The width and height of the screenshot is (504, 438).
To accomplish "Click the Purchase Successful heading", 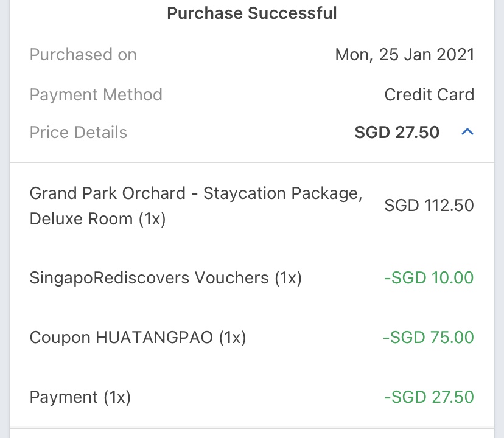I will (x=252, y=13).
